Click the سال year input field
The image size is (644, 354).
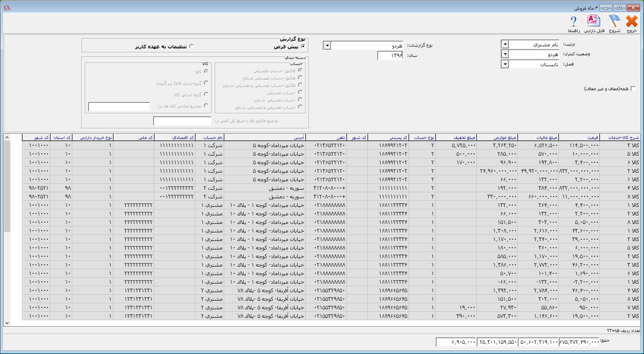point(390,56)
